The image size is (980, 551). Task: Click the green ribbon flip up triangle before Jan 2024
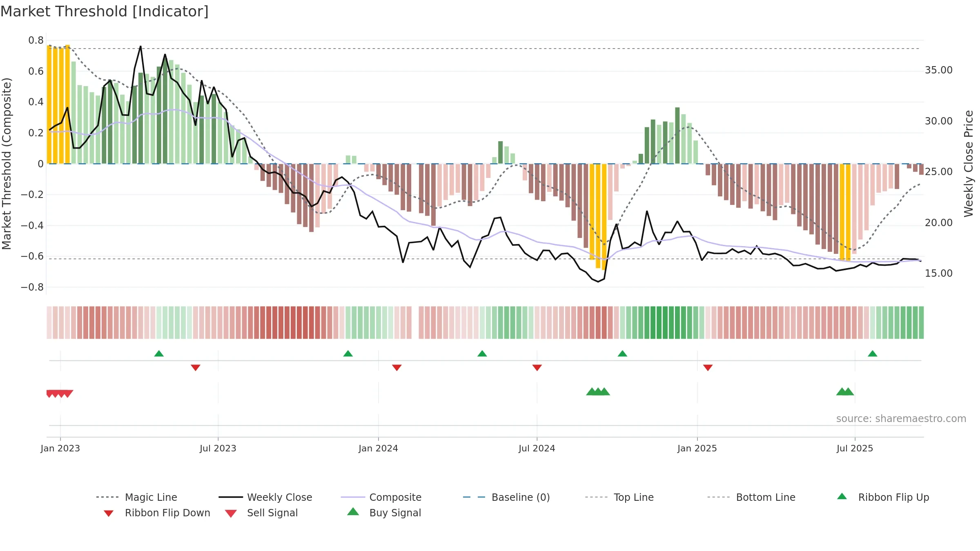point(348,353)
